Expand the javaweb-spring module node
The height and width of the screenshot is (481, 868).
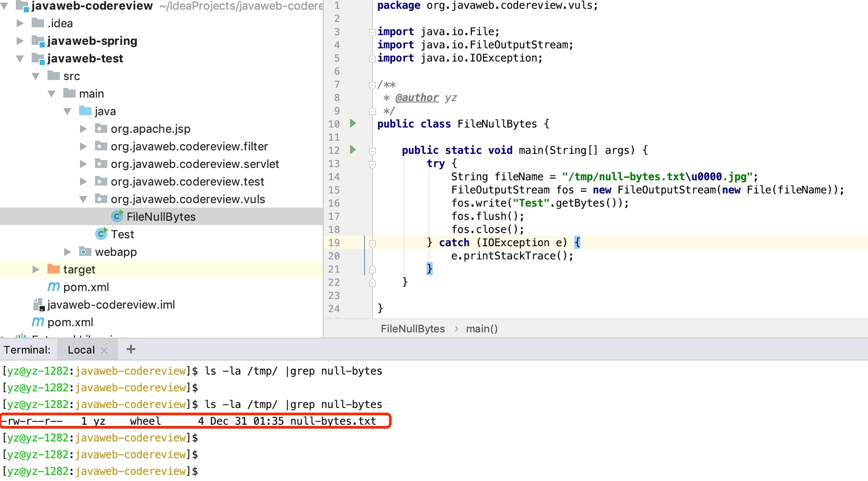pos(20,41)
